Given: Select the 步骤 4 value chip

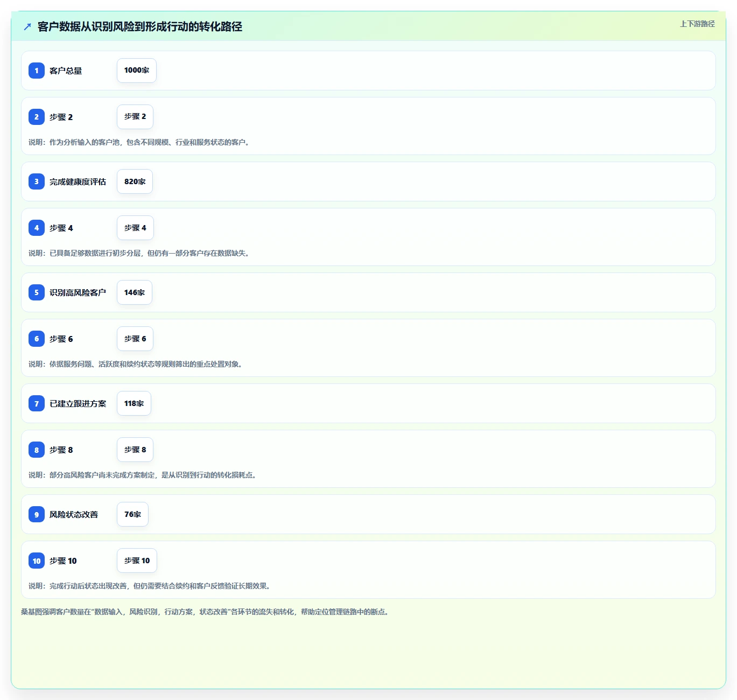Looking at the screenshot, I should pos(135,228).
